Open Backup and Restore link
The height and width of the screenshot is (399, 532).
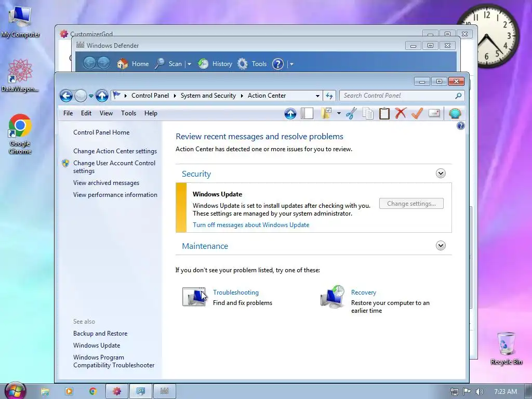[x=100, y=334]
